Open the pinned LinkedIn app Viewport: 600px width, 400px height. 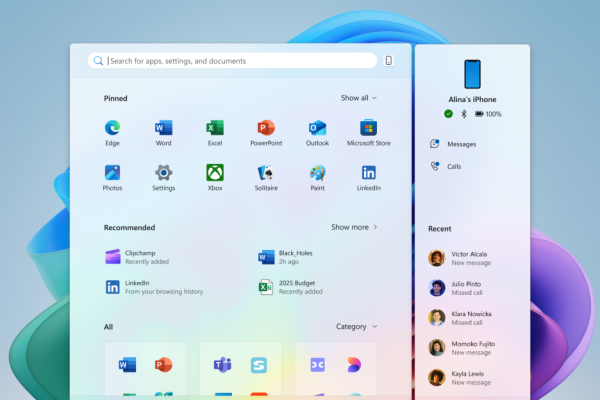point(368,177)
